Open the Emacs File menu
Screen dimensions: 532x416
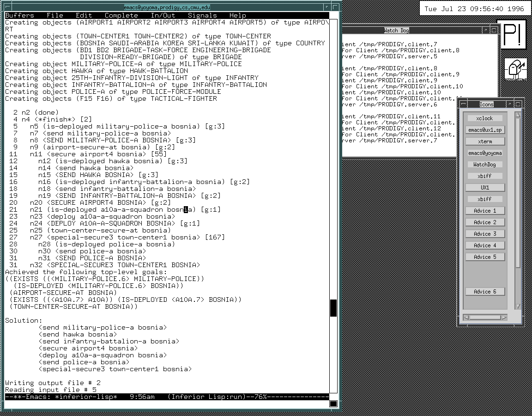point(55,15)
